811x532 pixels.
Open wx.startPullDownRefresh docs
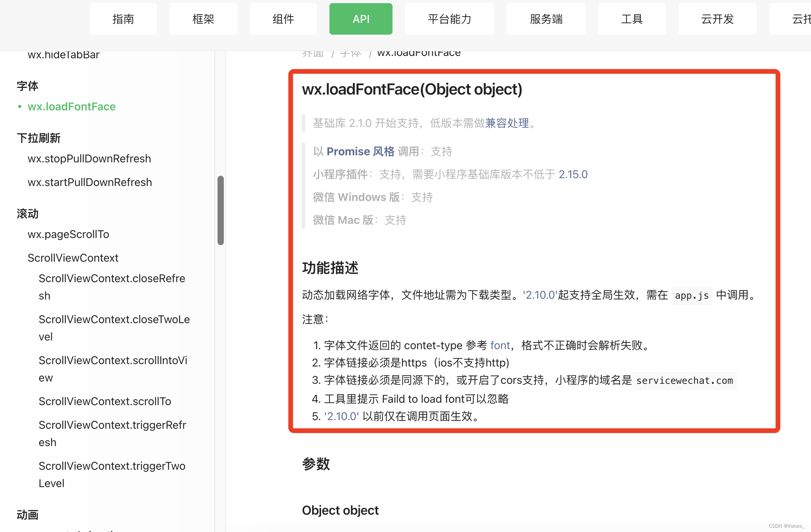(x=90, y=182)
